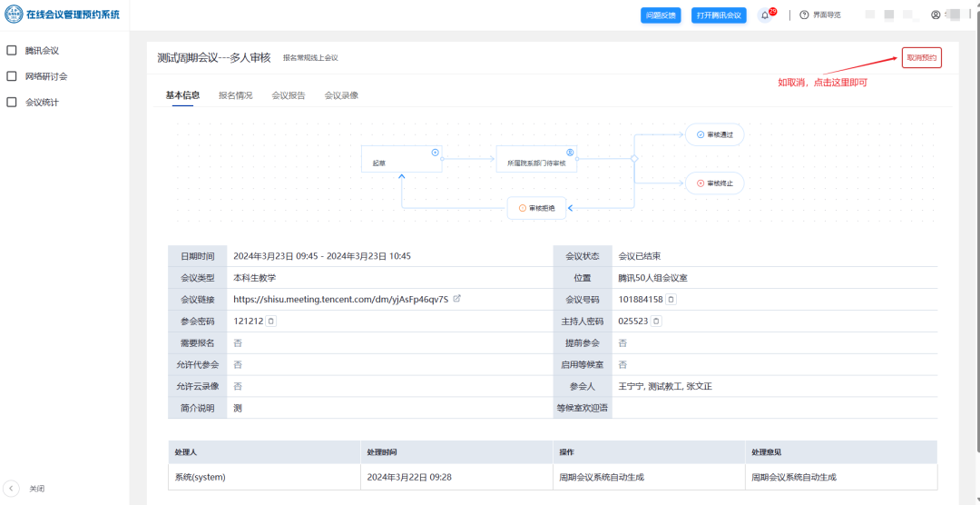Click the 系统(system) handler cell

(x=264, y=477)
